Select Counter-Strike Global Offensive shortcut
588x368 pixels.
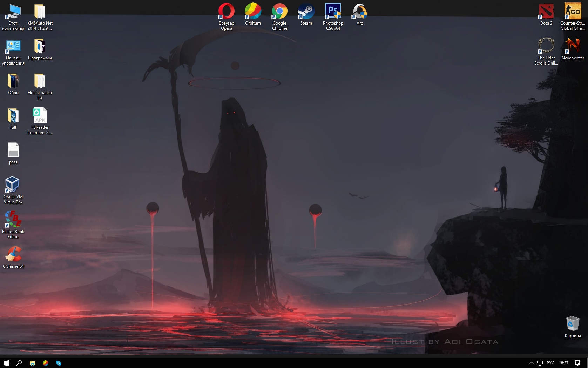(x=573, y=17)
